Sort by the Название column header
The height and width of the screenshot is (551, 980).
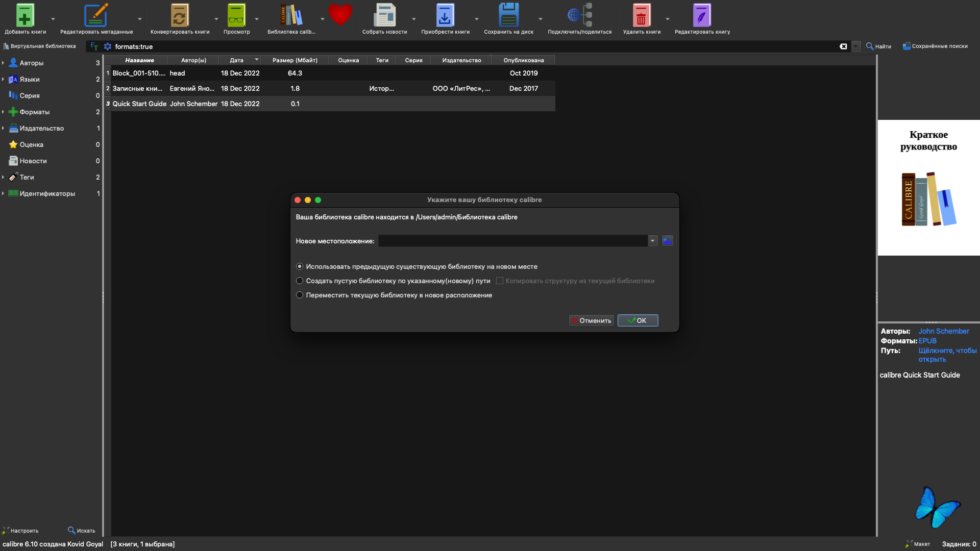[139, 60]
